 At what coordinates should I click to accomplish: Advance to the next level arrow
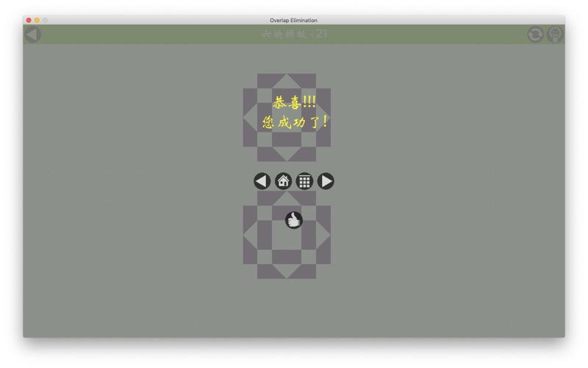tap(326, 181)
